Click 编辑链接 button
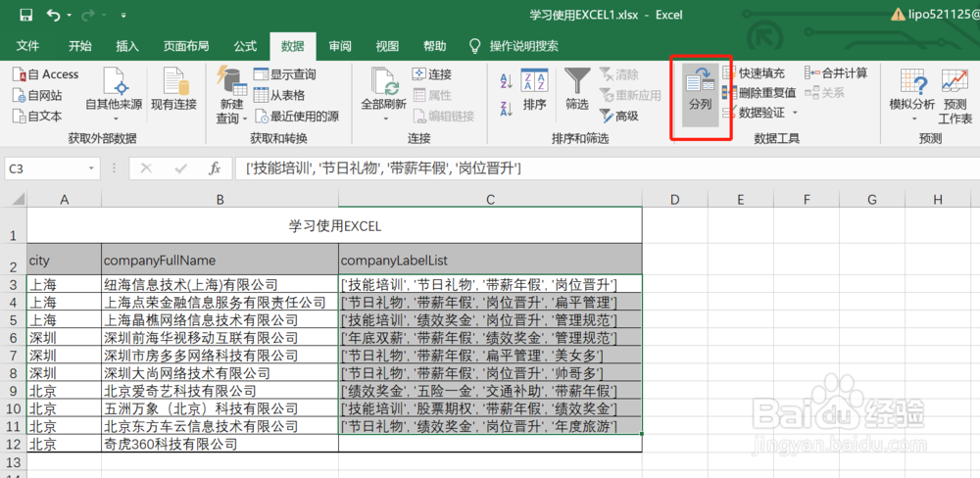 point(443,117)
